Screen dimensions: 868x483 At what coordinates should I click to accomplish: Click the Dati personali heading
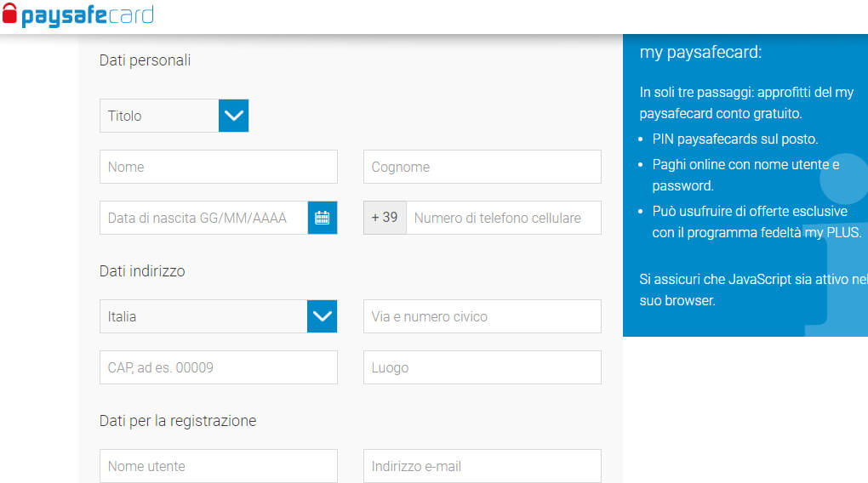coord(145,60)
